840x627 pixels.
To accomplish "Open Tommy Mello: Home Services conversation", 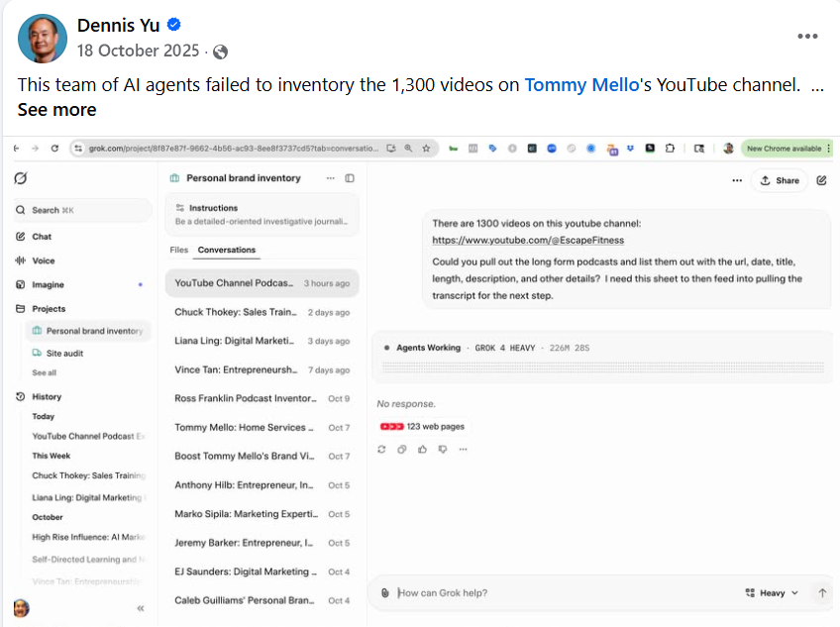I will [262, 427].
